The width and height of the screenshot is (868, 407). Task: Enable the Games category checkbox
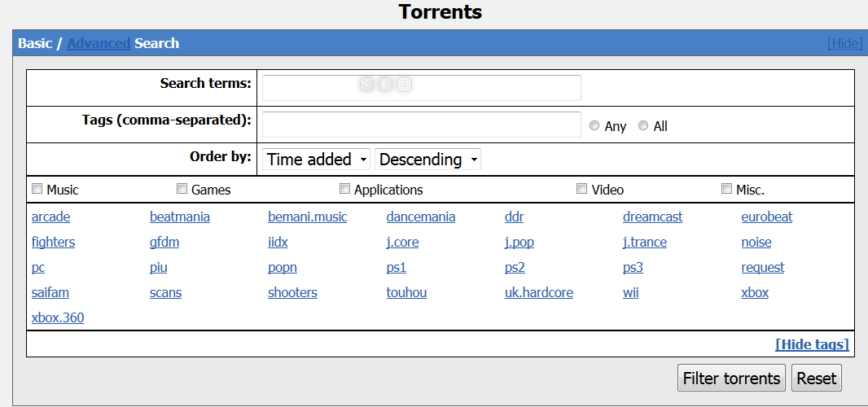tap(182, 189)
